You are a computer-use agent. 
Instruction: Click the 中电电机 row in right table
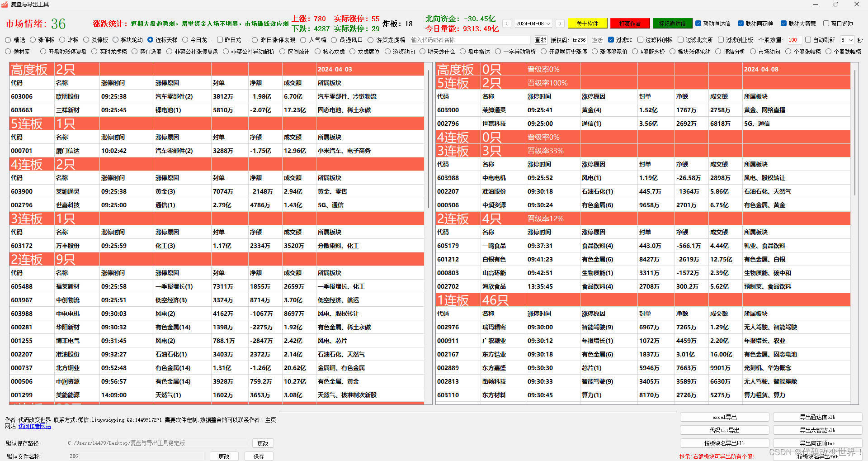pyautogui.click(x=643, y=178)
